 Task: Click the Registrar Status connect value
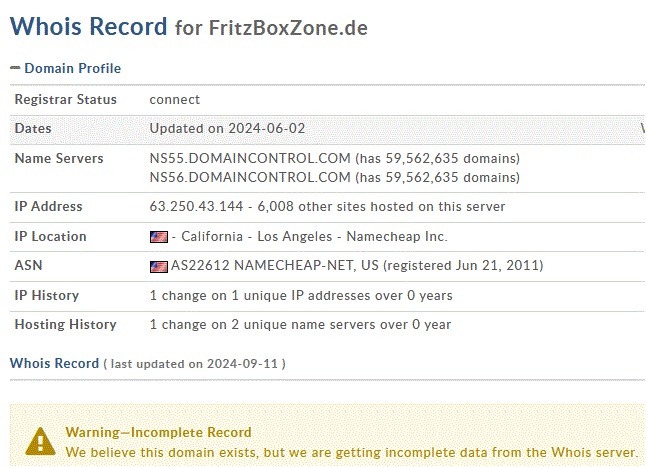click(x=174, y=100)
